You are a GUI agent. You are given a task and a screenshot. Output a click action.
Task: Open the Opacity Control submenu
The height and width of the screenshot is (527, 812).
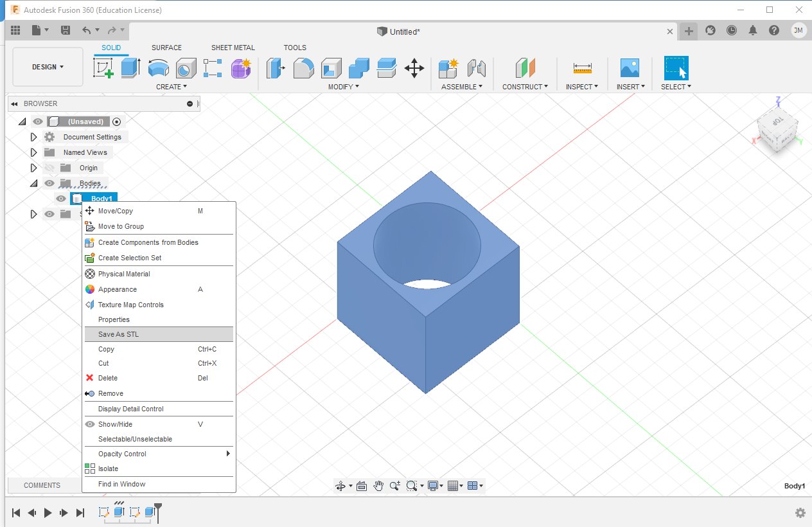click(158, 454)
